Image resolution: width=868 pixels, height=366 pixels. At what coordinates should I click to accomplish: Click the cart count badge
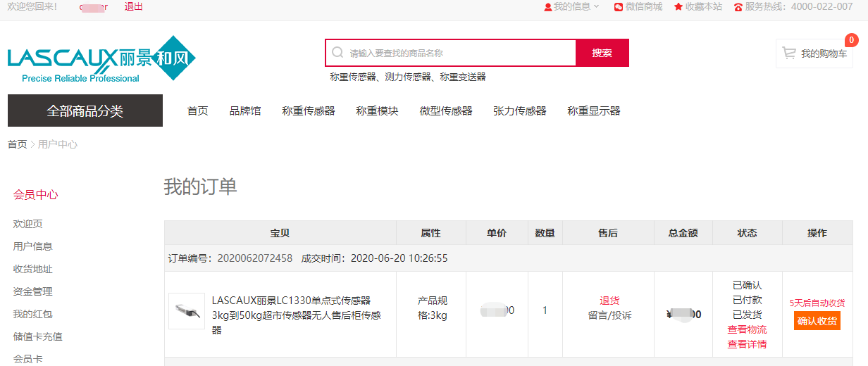(851, 41)
